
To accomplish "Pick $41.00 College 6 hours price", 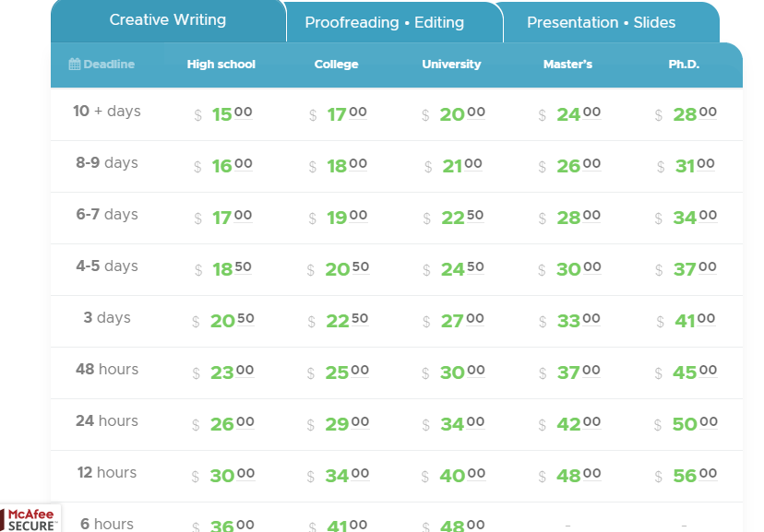I will pos(338,526).
